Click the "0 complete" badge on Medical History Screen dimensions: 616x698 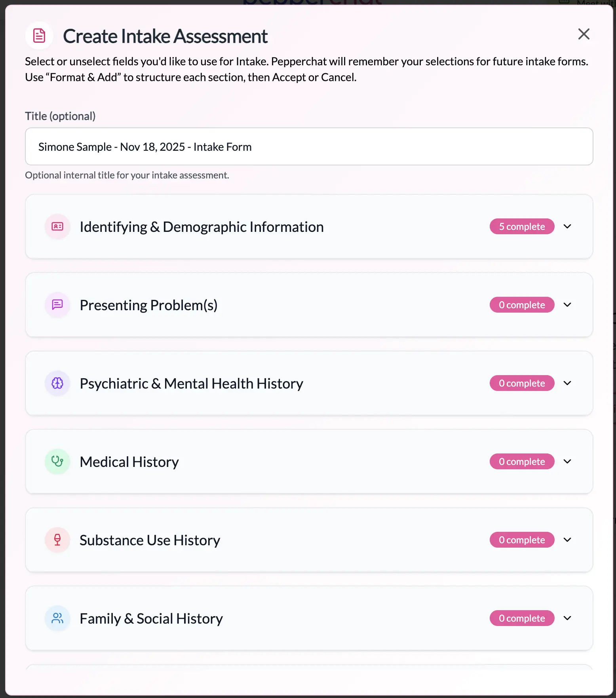click(522, 461)
